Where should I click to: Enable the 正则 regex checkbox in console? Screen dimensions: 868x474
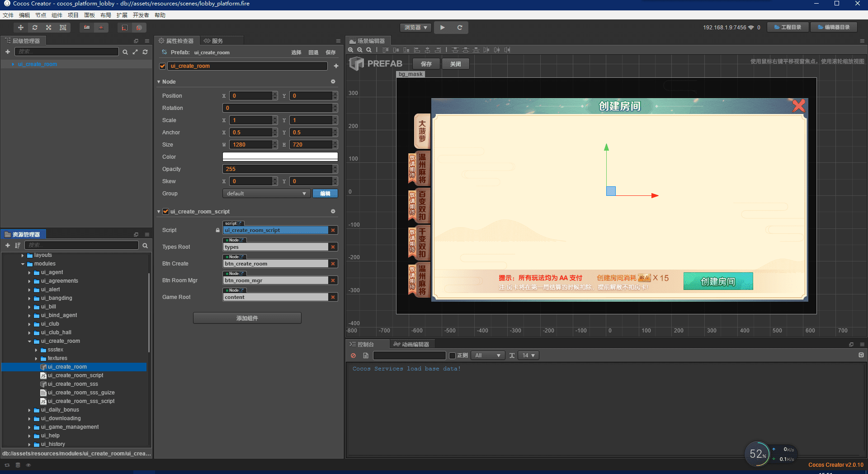[x=452, y=355]
